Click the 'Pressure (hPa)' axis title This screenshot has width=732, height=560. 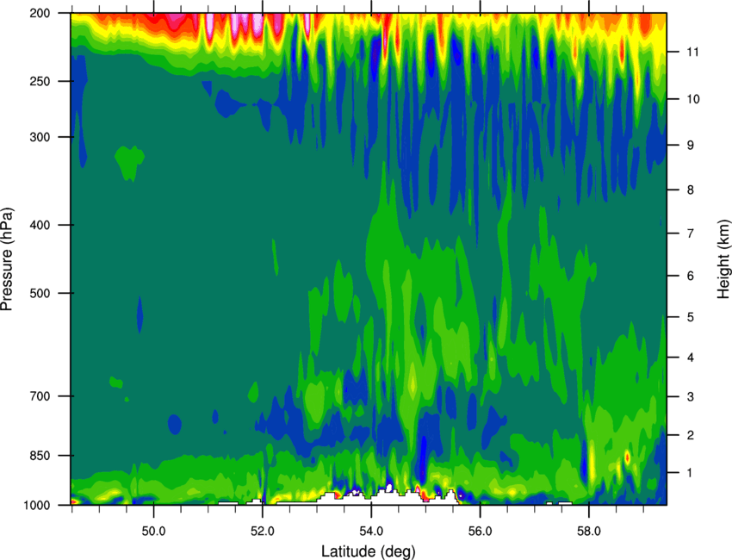tap(7, 259)
